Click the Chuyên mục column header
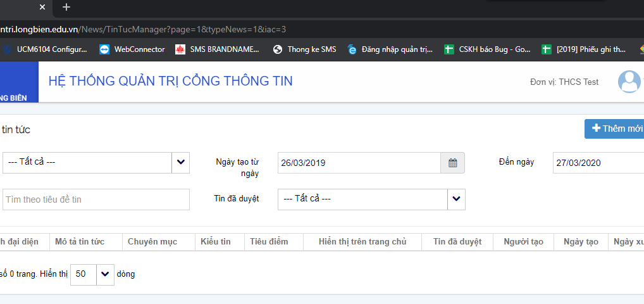Viewport: 644px width, 304px height. click(x=152, y=242)
